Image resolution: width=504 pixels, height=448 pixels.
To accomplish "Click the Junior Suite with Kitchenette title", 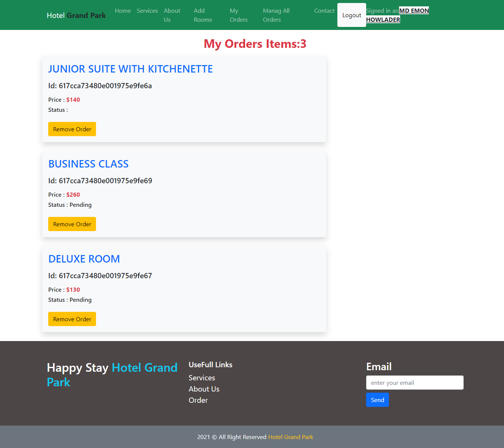I will pos(130,69).
